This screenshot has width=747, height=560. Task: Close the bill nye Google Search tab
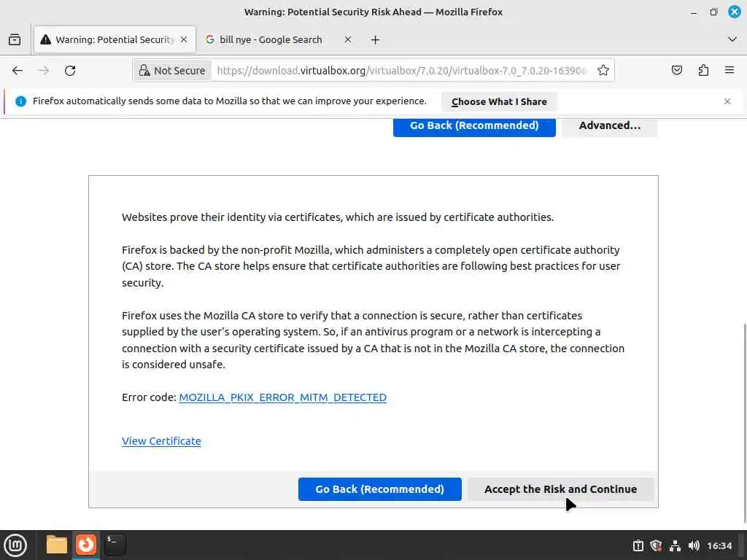[348, 39]
